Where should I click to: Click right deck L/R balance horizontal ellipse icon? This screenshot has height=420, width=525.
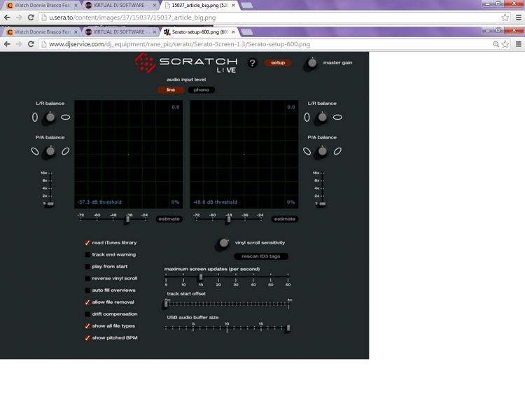point(337,117)
